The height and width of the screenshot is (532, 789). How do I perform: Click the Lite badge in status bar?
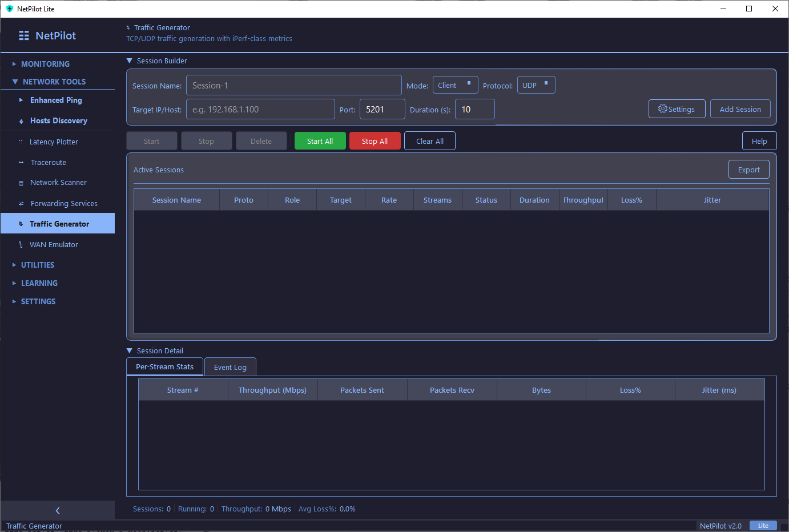pos(763,525)
